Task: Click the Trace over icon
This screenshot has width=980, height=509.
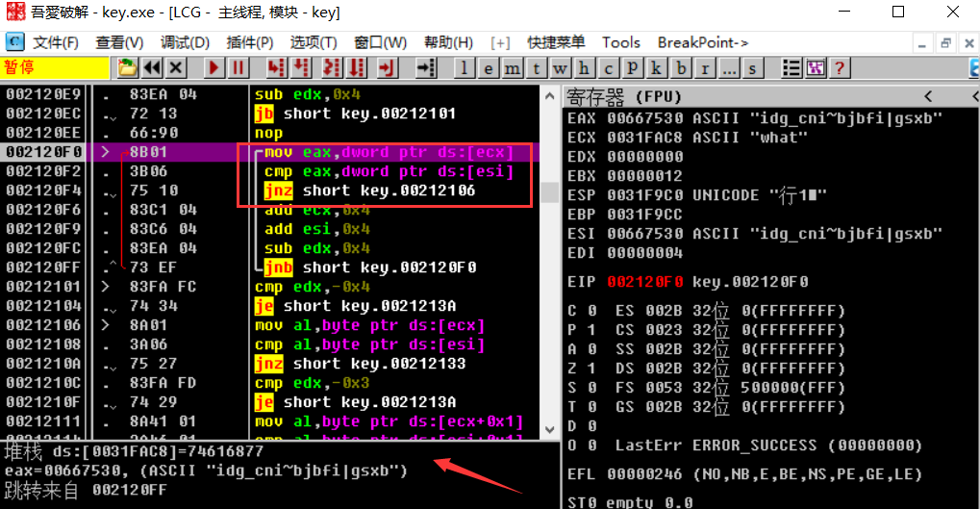Action: click(x=357, y=67)
